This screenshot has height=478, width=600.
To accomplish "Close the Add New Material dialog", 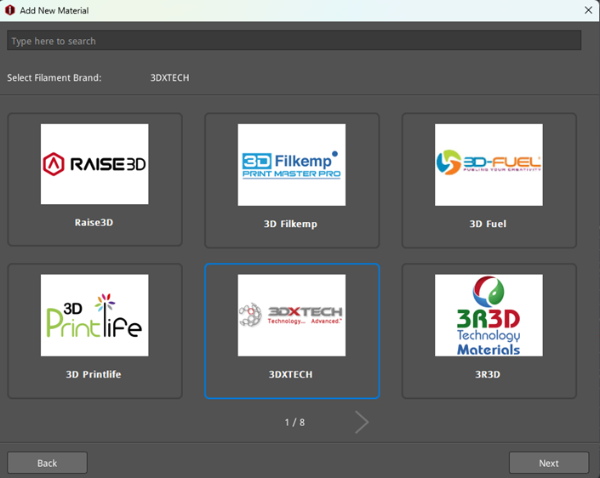I will click(587, 10).
